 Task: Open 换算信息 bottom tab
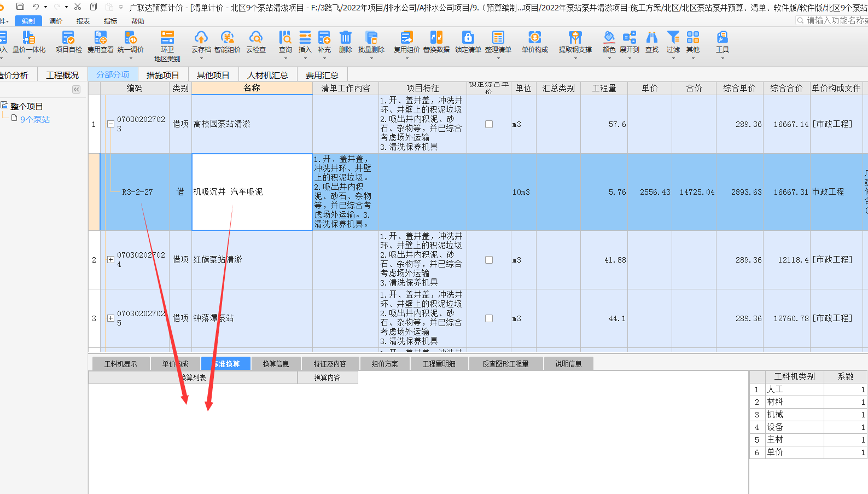[x=276, y=364]
